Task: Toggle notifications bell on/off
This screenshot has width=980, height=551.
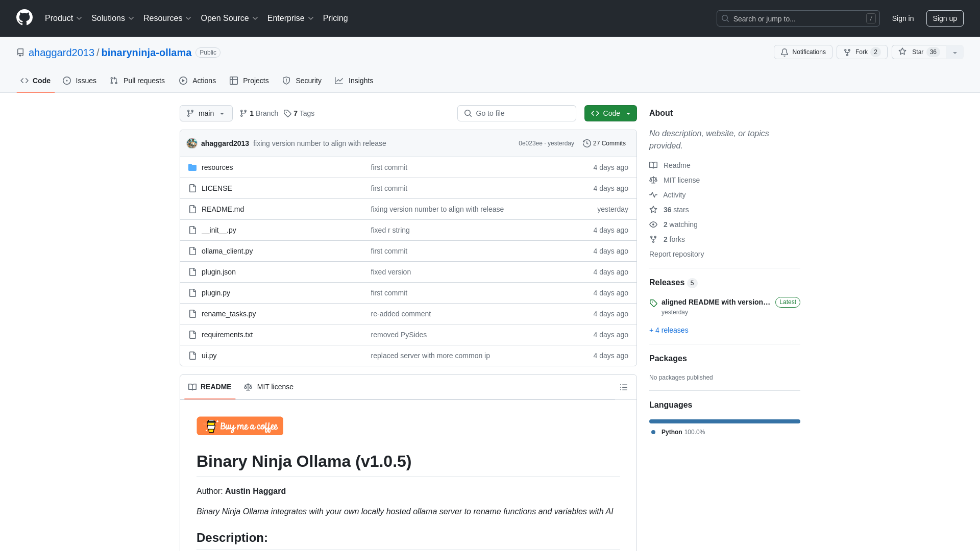Action: [x=803, y=52]
